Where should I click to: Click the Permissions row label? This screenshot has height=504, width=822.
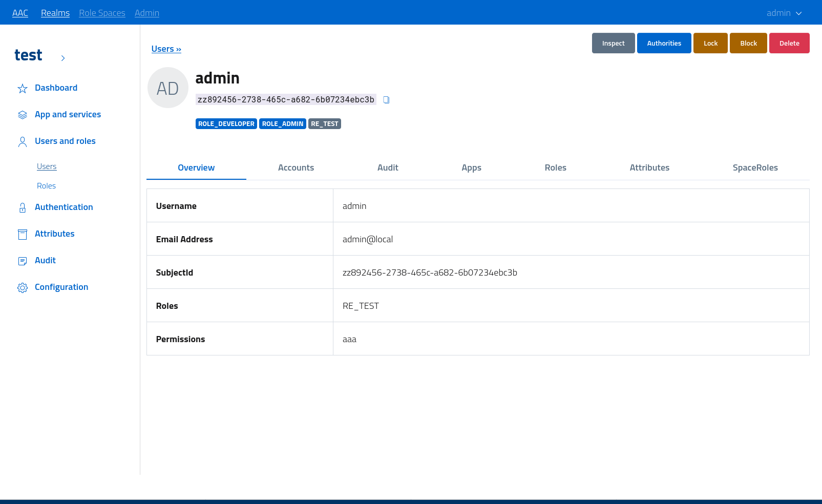pos(180,339)
